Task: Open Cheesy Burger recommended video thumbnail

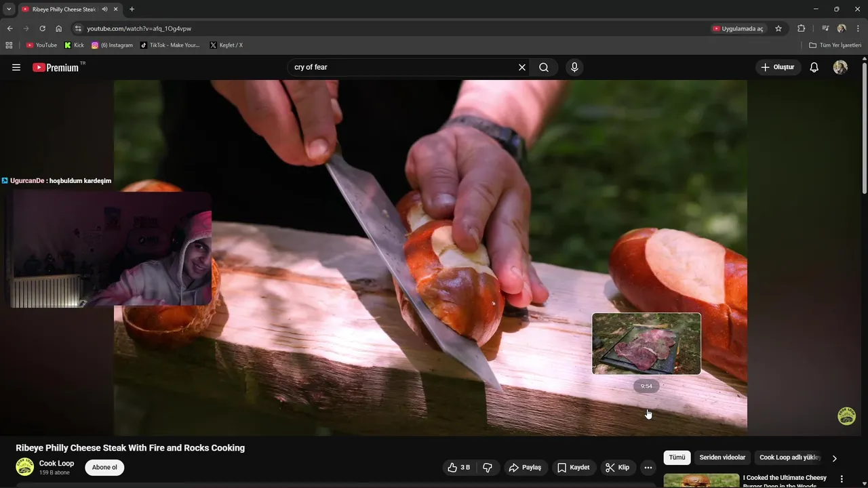Action: click(701, 481)
